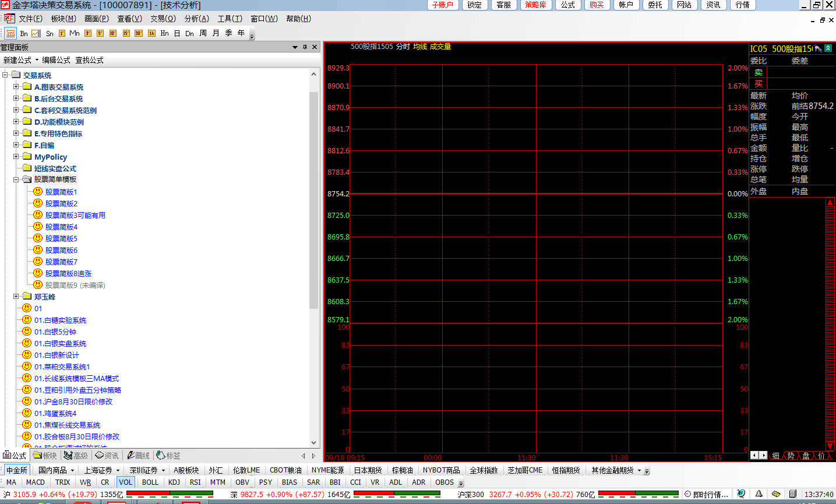
Task: Select the Mn period button
Action: pyautogui.click(x=75, y=33)
